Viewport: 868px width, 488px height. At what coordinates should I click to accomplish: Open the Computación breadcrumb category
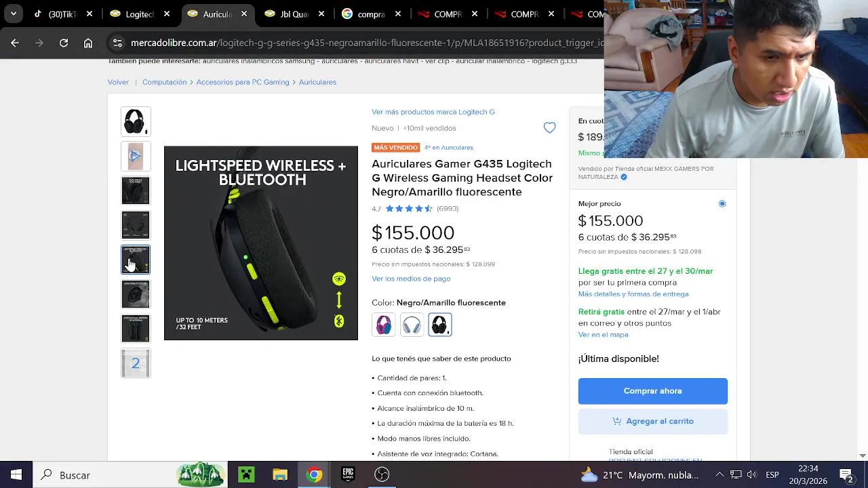click(164, 82)
